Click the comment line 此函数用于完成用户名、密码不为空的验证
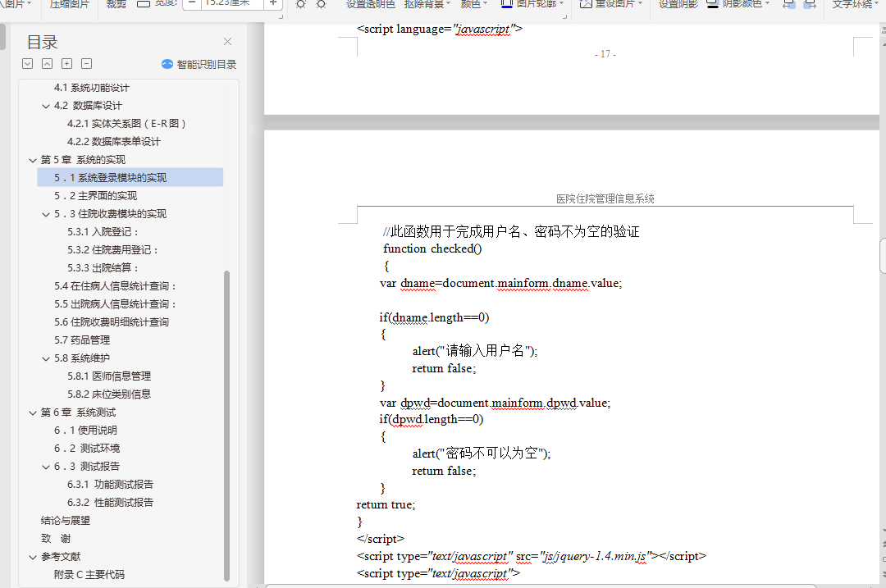The width and height of the screenshot is (886, 588). 511,231
